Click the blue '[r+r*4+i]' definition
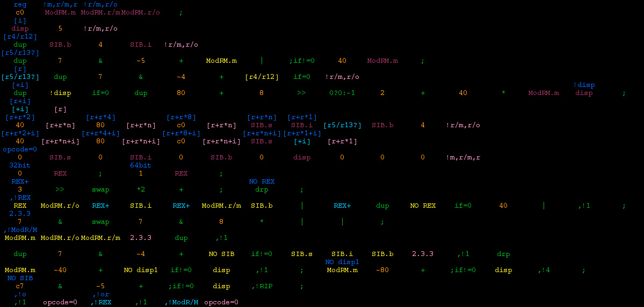 (100, 134)
